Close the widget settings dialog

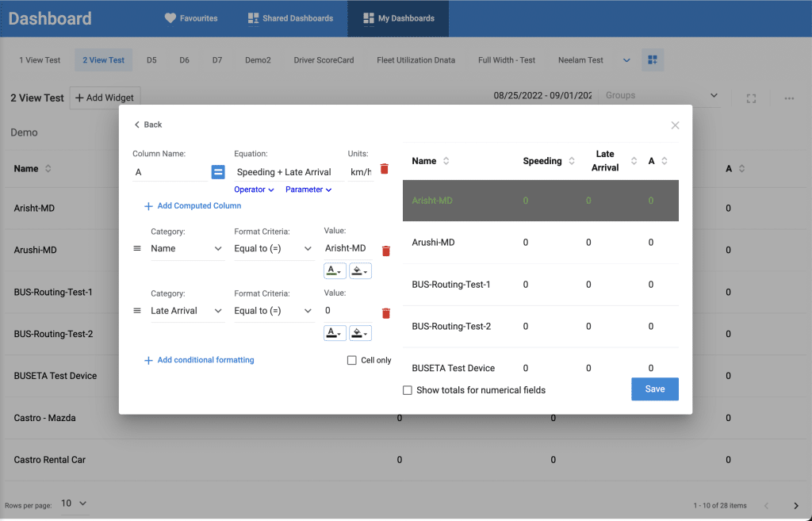pos(675,125)
